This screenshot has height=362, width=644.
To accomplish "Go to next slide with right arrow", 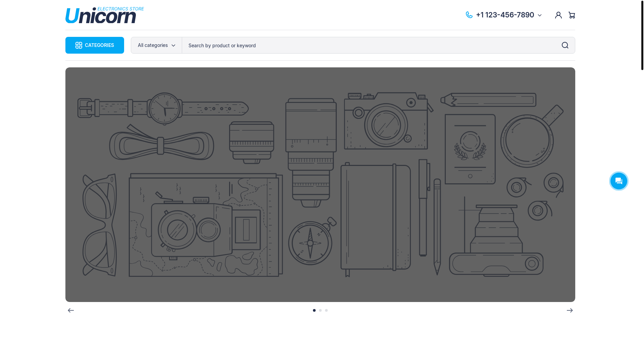I will click(x=570, y=310).
